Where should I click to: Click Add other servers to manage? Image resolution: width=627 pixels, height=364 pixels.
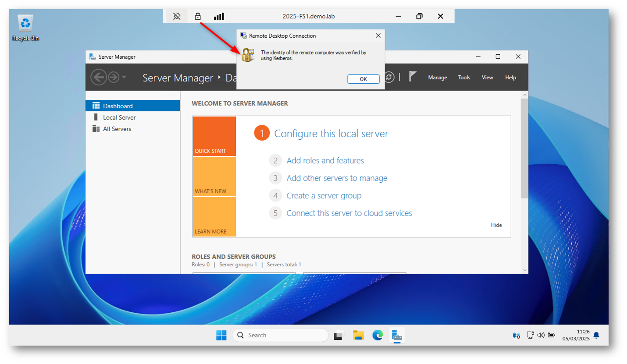tap(337, 178)
